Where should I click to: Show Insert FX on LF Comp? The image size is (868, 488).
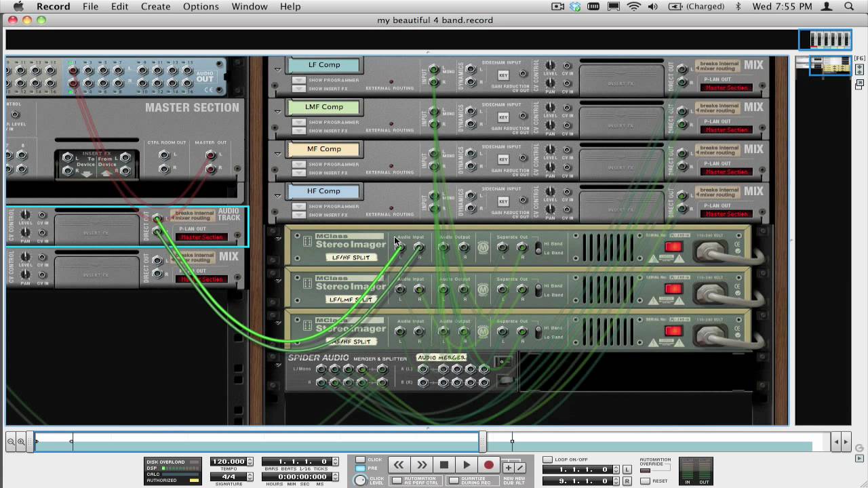coord(298,88)
